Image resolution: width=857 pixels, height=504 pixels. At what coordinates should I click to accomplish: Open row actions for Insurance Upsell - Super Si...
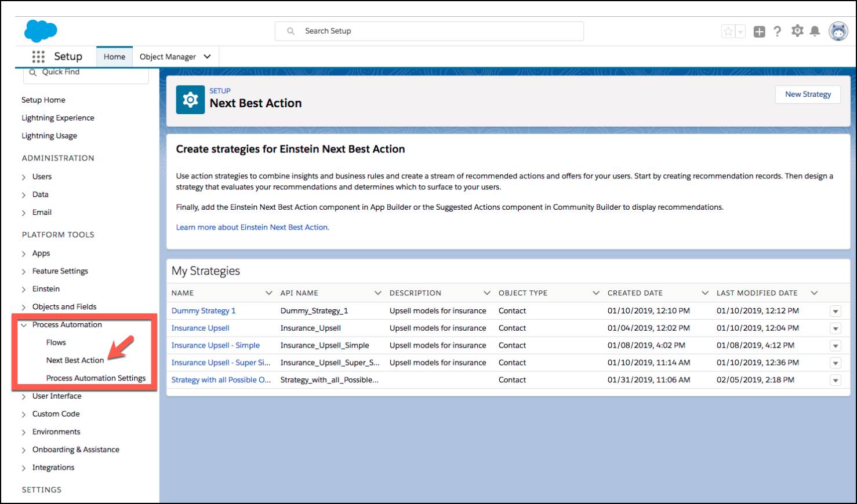point(836,363)
